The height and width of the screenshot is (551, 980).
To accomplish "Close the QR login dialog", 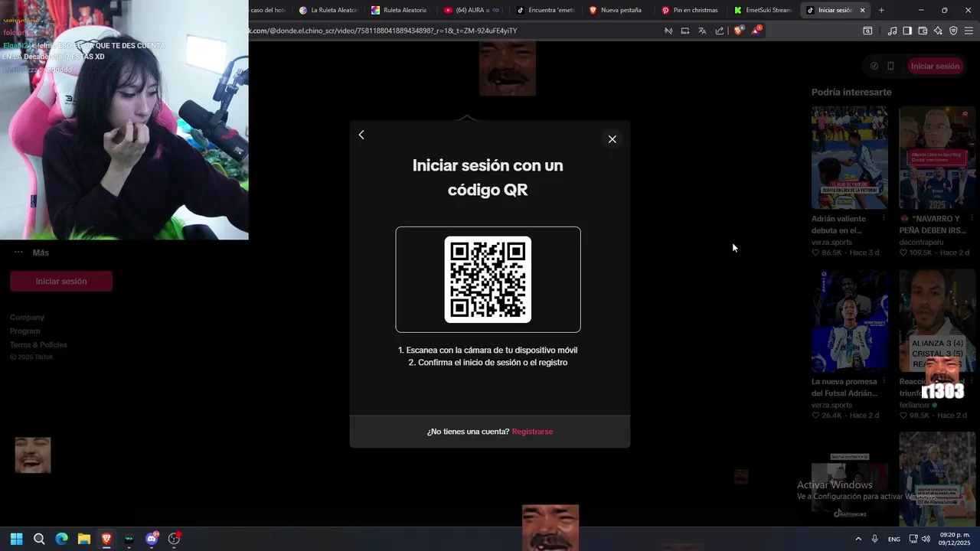I will pyautogui.click(x=612, y=139).
